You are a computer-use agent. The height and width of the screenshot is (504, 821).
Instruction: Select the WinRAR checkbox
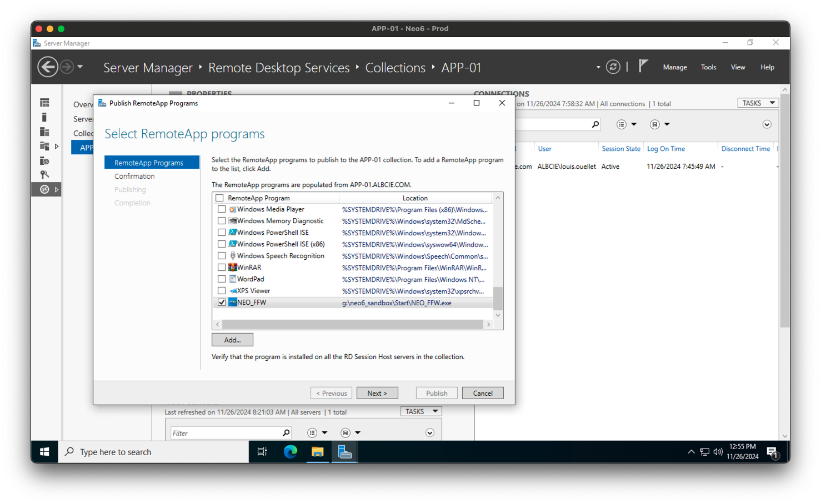(222, 267)
